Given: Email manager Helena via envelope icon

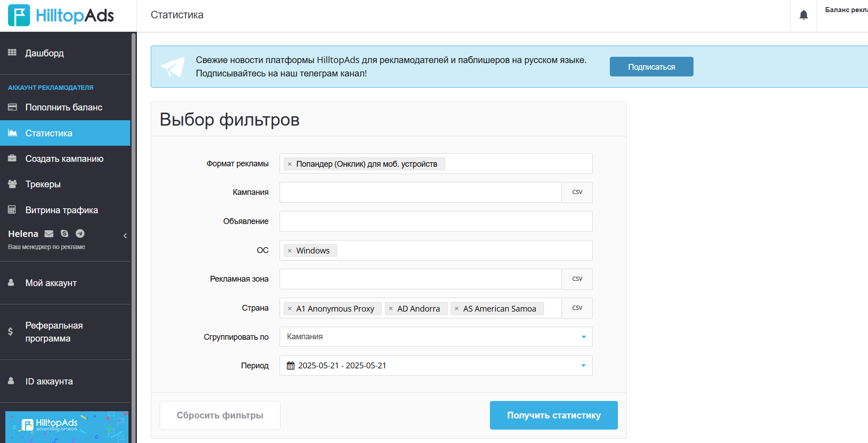Looking at the screenshot, I should [49, 234].
